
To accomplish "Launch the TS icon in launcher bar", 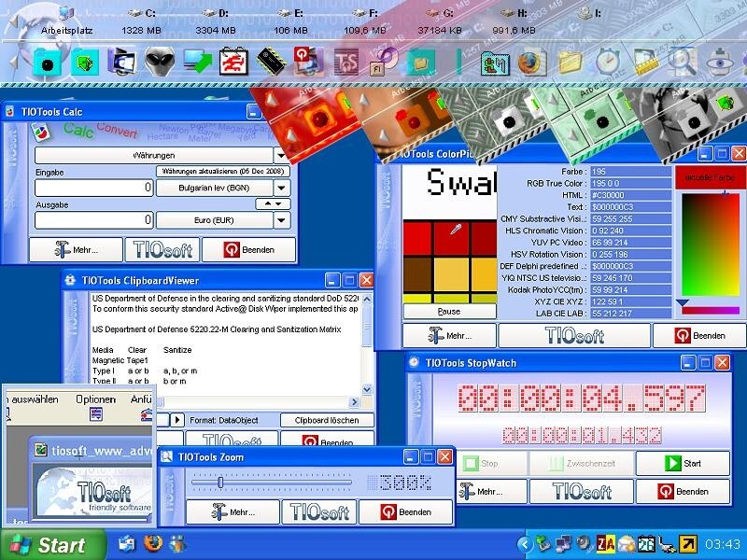I will coord(345,63).
